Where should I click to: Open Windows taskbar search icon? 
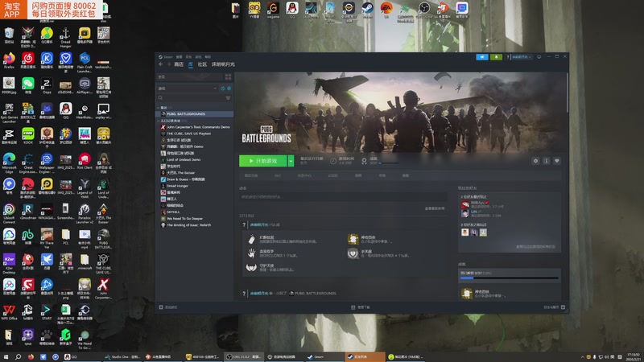(18, 356)
